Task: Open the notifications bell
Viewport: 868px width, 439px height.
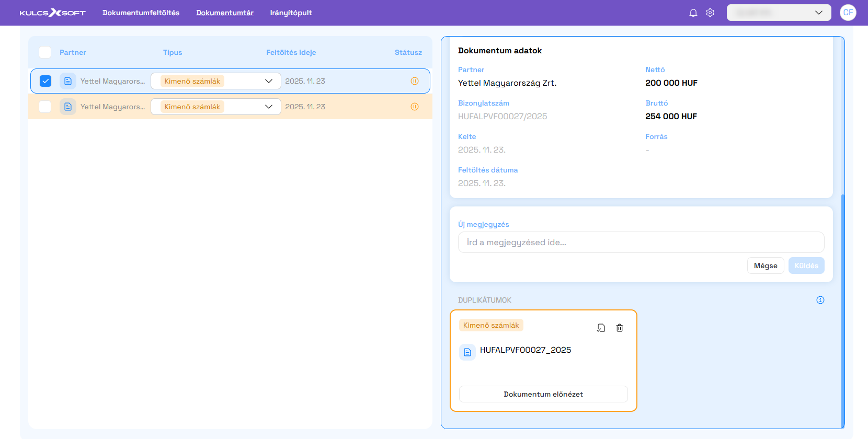Action: (693, 13)
